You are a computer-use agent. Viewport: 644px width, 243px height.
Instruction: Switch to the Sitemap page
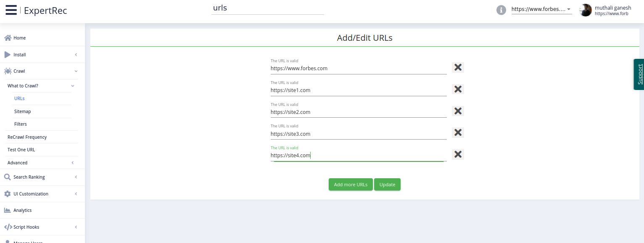click(22, 111)
